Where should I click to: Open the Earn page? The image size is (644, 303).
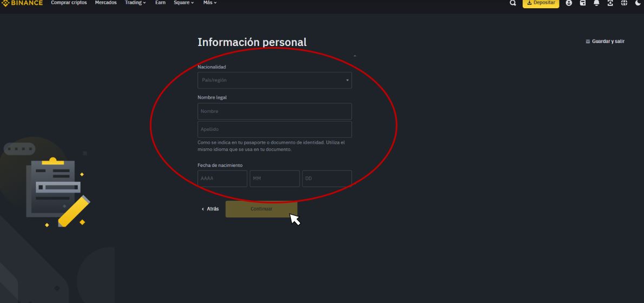tap(160, 3)
